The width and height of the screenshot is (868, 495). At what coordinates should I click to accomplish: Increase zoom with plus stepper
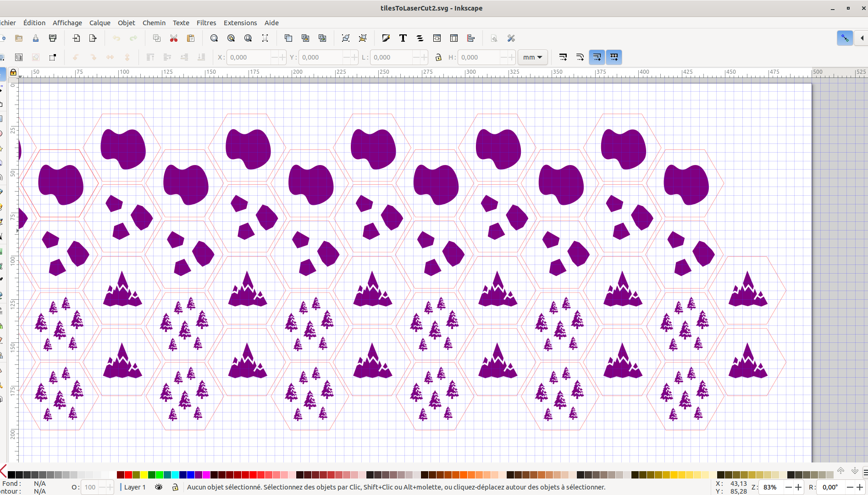[798, 487]
